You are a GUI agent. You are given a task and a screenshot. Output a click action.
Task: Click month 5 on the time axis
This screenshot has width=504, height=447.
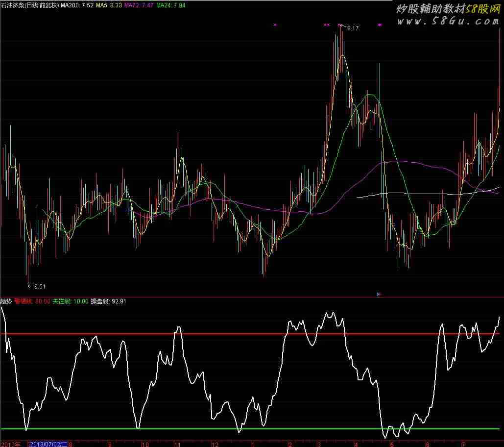tap(391, 444)
